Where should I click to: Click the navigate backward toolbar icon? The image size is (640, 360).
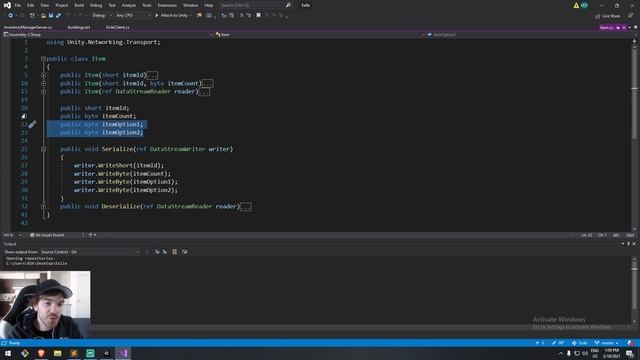click(10, 16)
